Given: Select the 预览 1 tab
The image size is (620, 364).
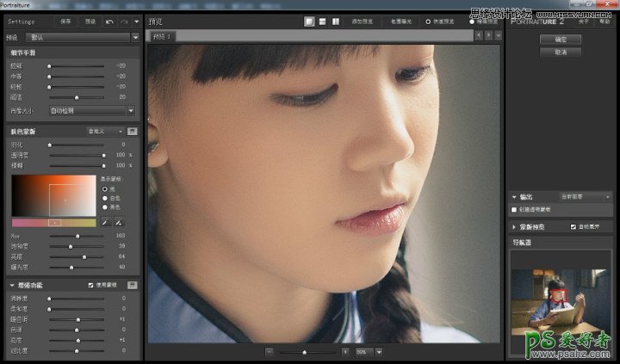Looking at the screenshot, I should [162, 36].
